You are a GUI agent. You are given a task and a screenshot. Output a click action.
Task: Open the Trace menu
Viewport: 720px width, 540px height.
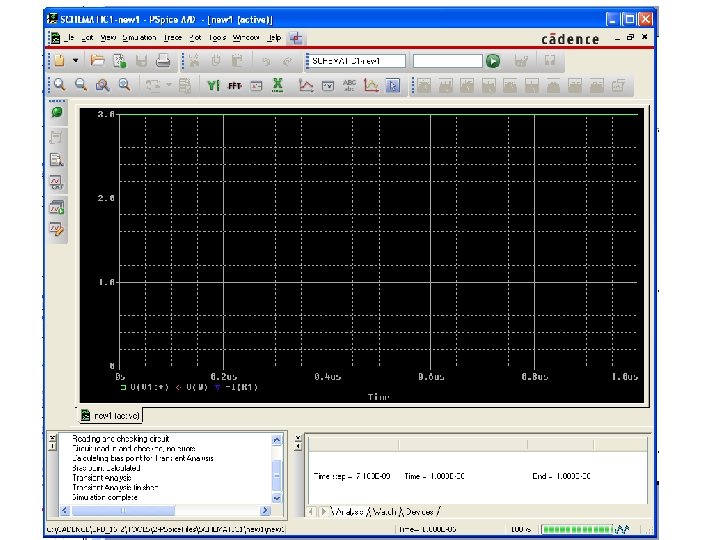175,38
